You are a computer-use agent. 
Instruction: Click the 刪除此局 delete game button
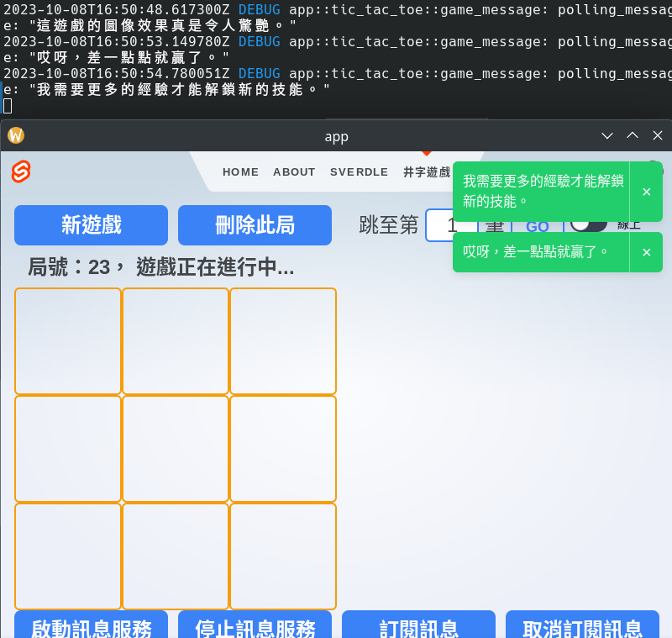coord(255,225)
